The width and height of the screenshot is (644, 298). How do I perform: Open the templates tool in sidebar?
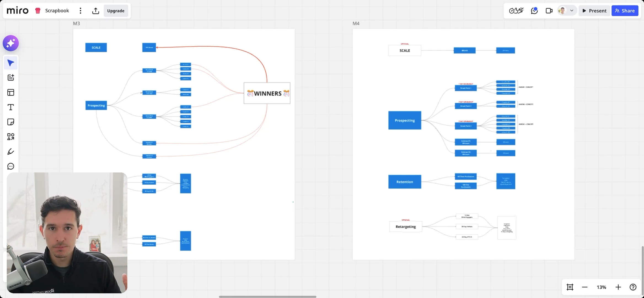(x=11, y=92)
